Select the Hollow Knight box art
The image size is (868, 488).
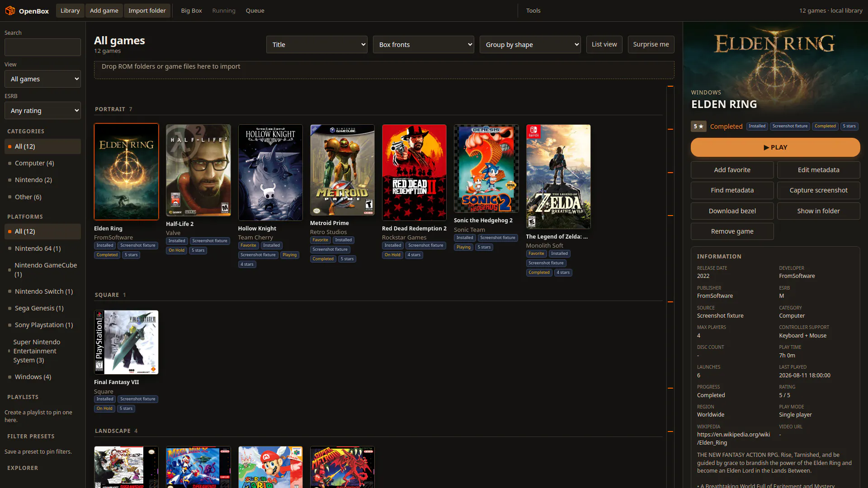[x=270, y=173]
